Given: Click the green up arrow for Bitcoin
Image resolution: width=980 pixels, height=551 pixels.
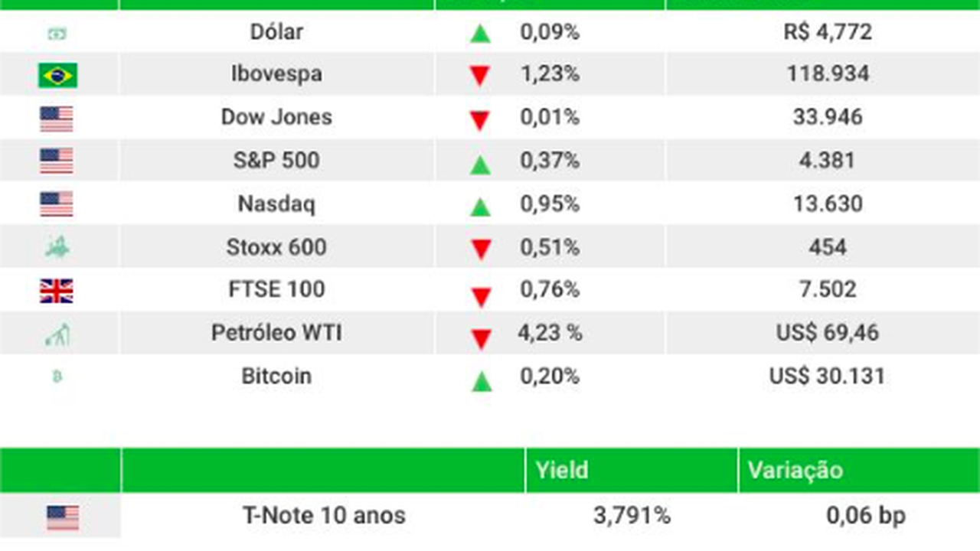Looking at the screenshot, I should tap(480, 380).
